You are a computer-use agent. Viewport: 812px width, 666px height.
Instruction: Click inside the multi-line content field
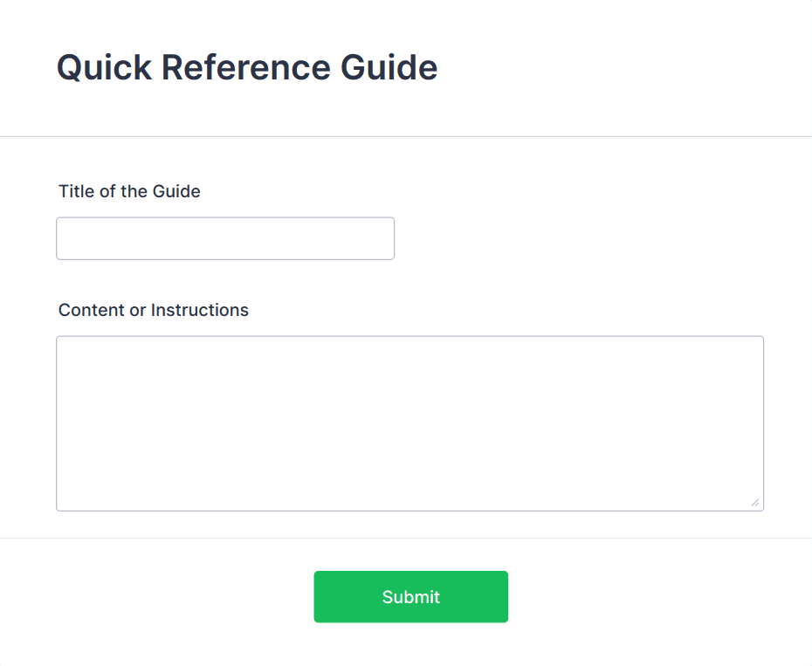coord(409,423)
